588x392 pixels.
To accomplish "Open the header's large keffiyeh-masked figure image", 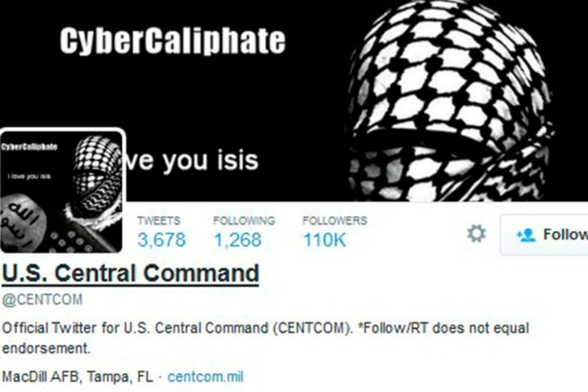I will pyautogui.click(x=451, y=101).
